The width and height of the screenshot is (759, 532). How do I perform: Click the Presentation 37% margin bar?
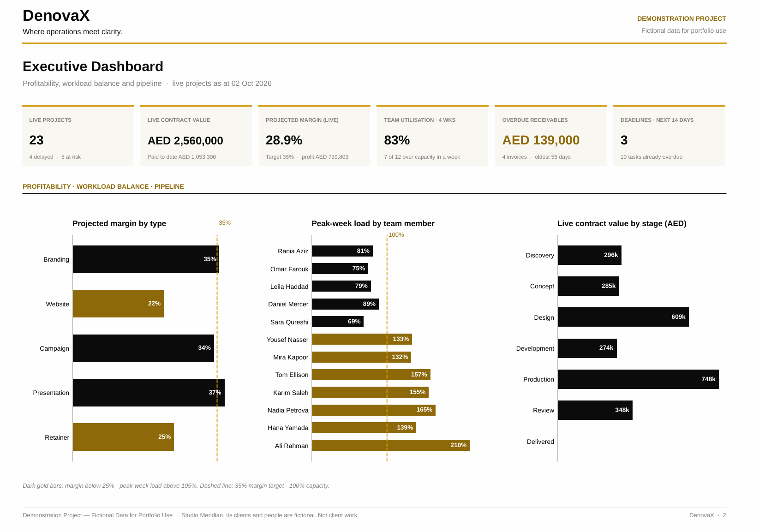pos(149,393)
